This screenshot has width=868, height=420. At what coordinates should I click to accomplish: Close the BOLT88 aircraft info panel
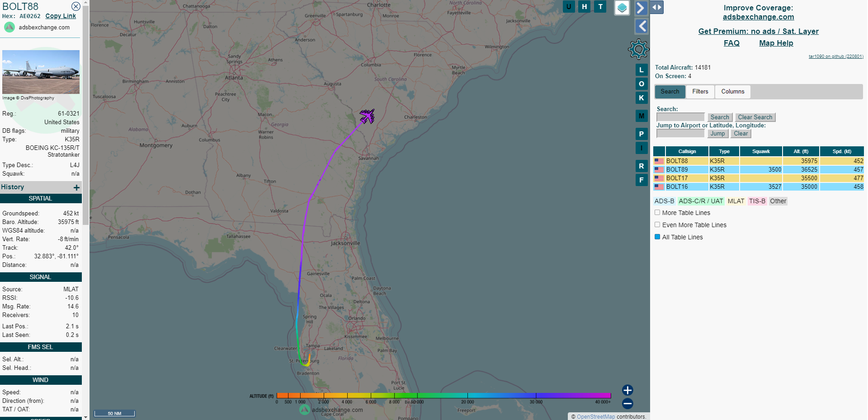pyautogui.click(x=76, y=6)
